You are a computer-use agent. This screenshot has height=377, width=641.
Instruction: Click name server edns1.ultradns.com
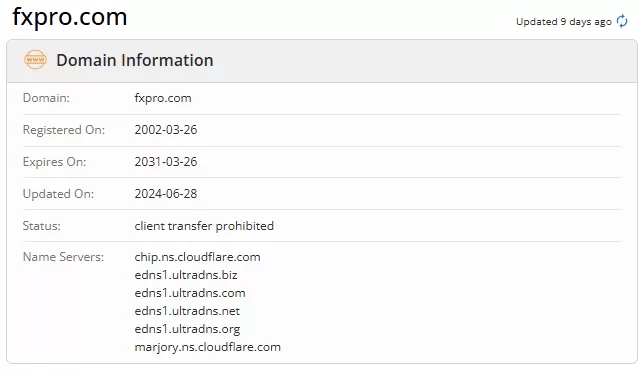click(x=190, y=293)
